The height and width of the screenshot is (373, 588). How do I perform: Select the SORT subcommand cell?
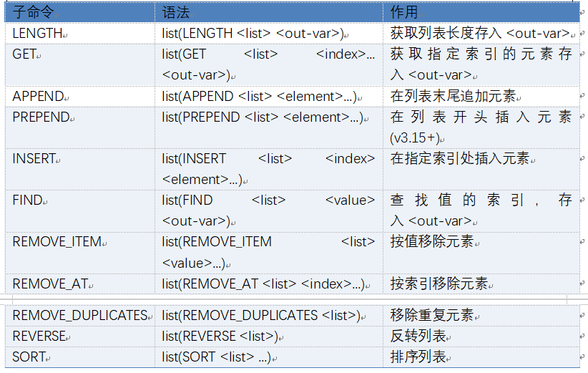tap(80, 357)
